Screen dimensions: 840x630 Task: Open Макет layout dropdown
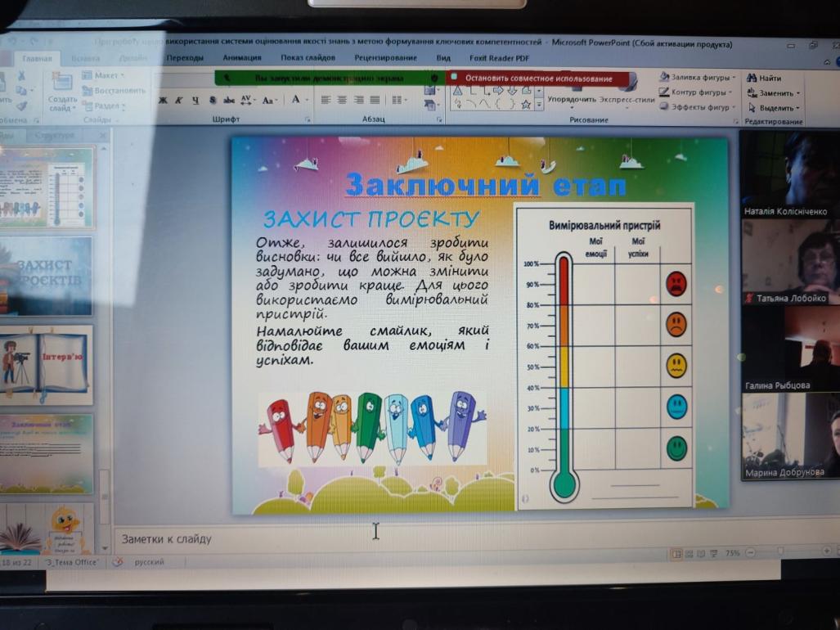tap(103, 75)
